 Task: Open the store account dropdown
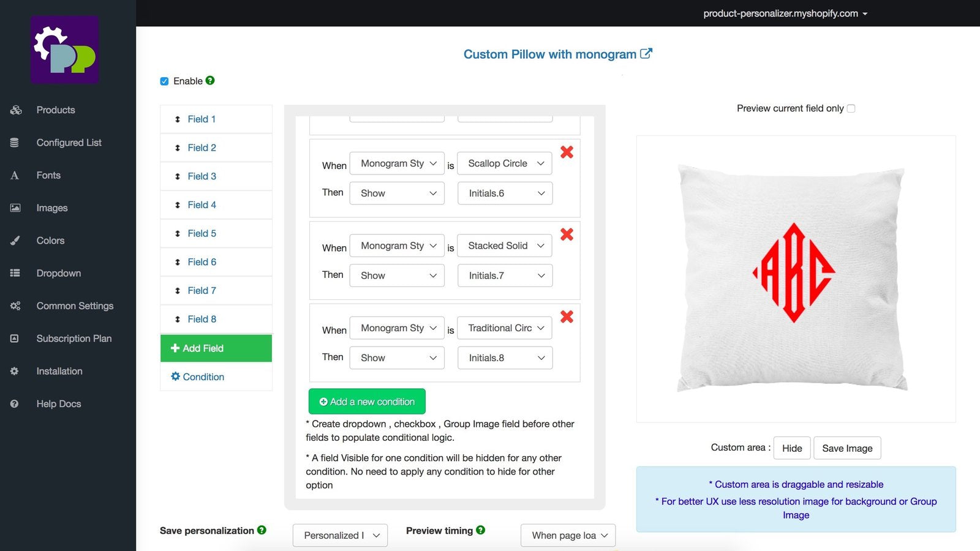[785, 13]
